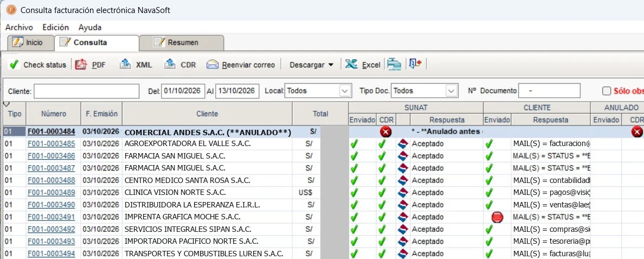Click Cliente Enviado check for IMPORTADORA PACIFICO NORTE
Screen dimensions: 644x259
(x=489, y=241)
